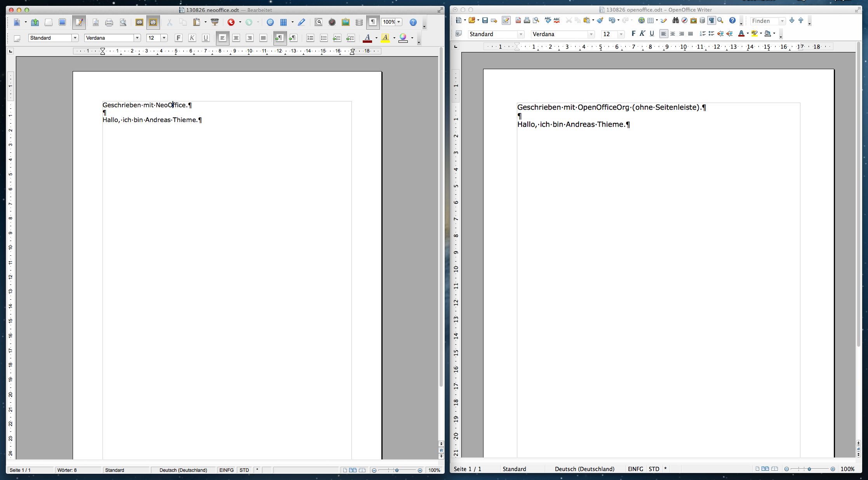This screenshot has width=868, height=480.
Task: Open font color dropdown arrow in NeoOffice
Action: (x=376, y=38)
